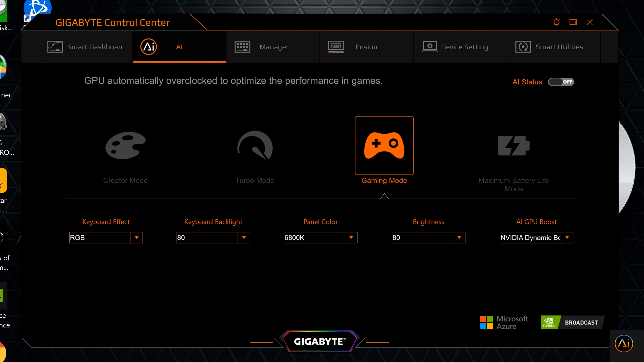Click the Device Setting tab icon

pyautogui.click(x=429, y=46)
